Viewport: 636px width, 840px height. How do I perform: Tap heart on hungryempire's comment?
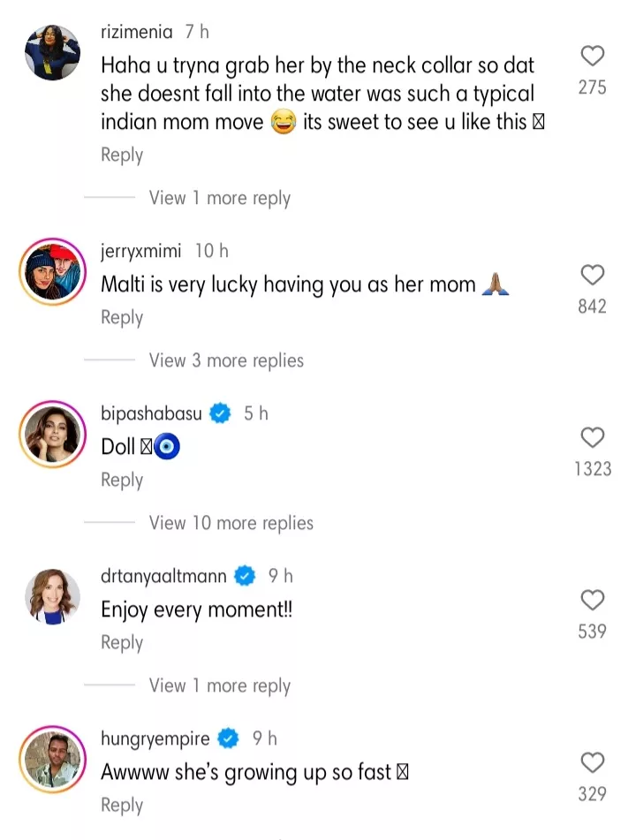[x=593, y=762]
